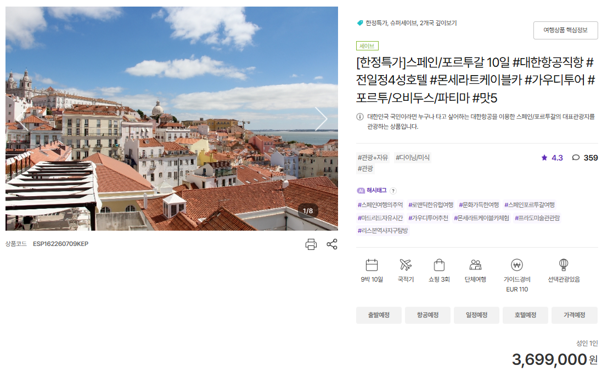This screenshot has width=602, height=372.
Task: Click the won-sign guide fee icon
Action: click(x=517, y=265)
